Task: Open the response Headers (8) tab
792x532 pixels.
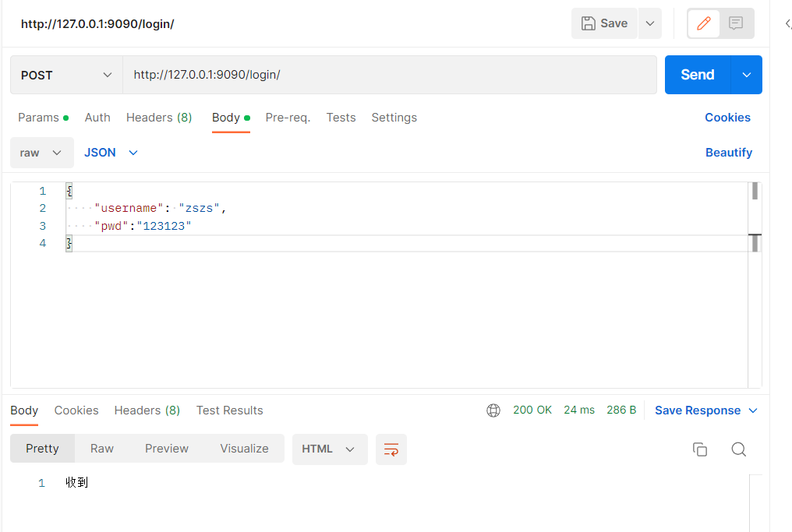Action: click(147, 410)
